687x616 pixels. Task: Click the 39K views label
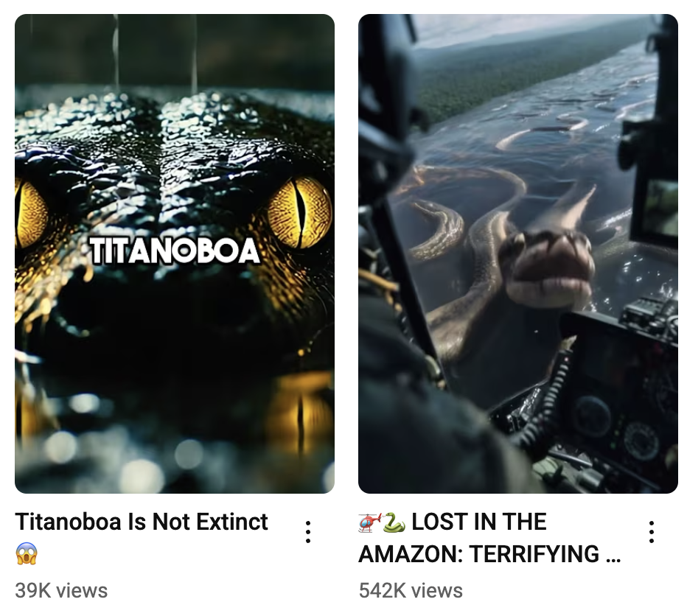[61, 591]
